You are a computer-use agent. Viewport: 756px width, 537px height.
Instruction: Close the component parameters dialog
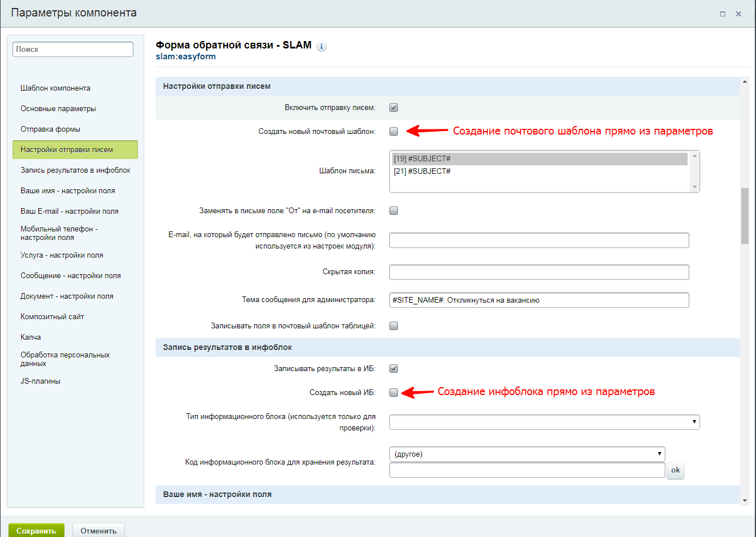click(x=738, y=14)
